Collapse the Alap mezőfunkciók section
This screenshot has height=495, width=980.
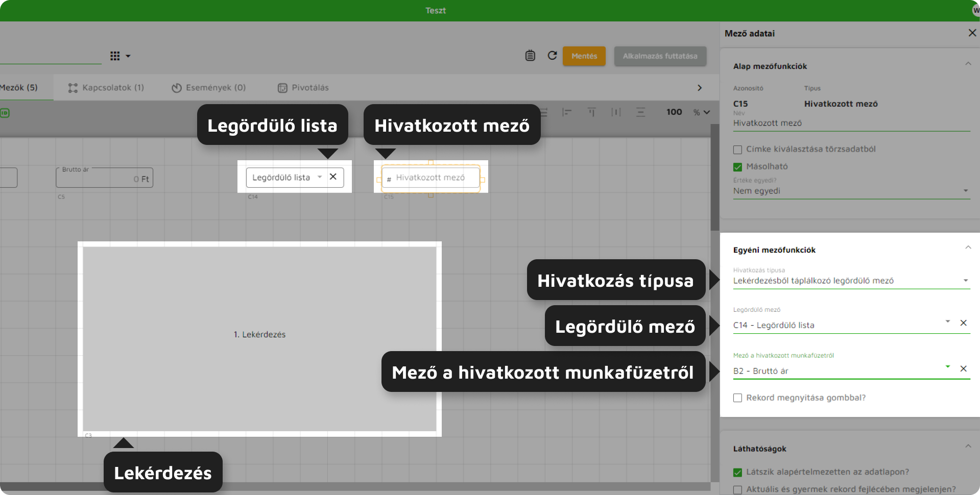tap(968, 64)
